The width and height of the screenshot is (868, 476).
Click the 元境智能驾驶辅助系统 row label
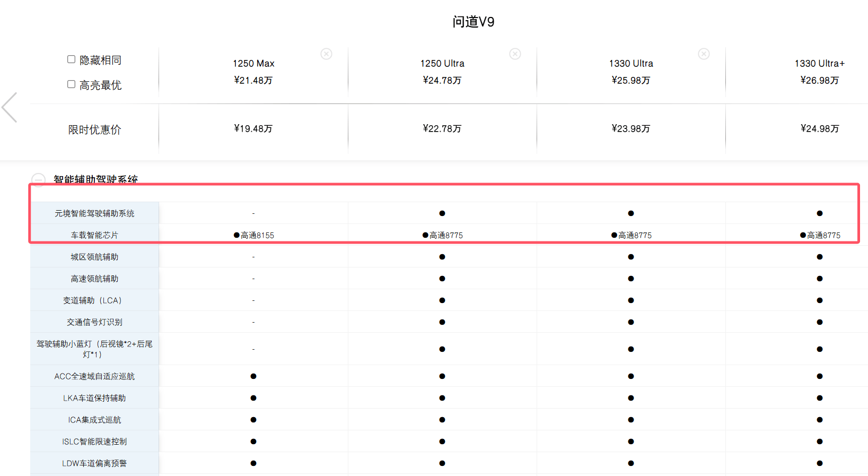pyautogui.click(x=94, y=213)
